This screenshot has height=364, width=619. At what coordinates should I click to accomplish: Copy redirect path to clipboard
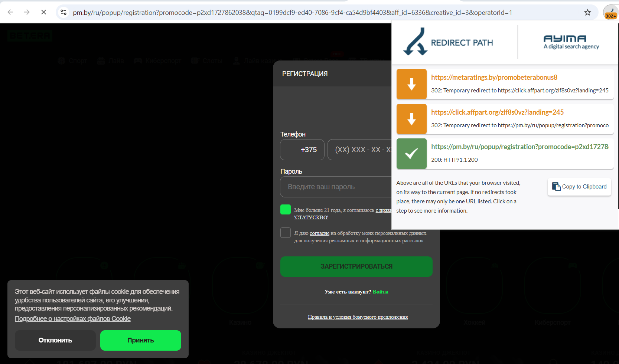579,187
